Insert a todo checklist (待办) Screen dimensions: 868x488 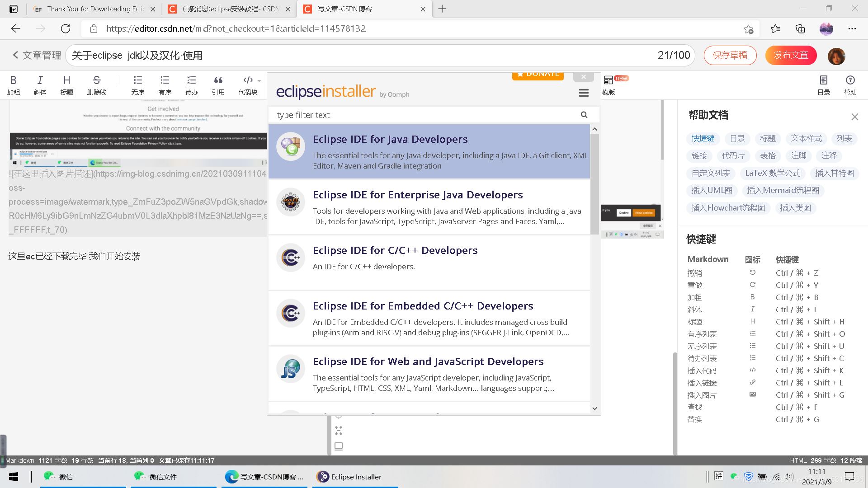tap(191, 85)
